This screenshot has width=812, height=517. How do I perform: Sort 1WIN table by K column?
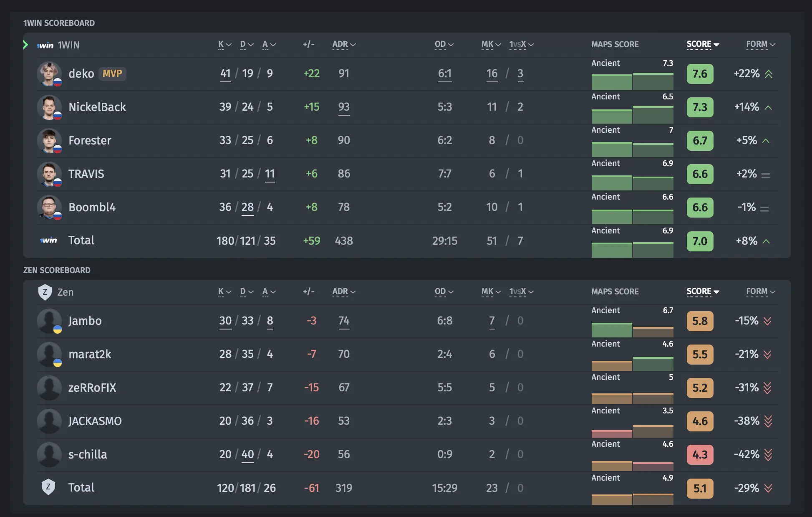pyautogui.click(x=224, y=44)
